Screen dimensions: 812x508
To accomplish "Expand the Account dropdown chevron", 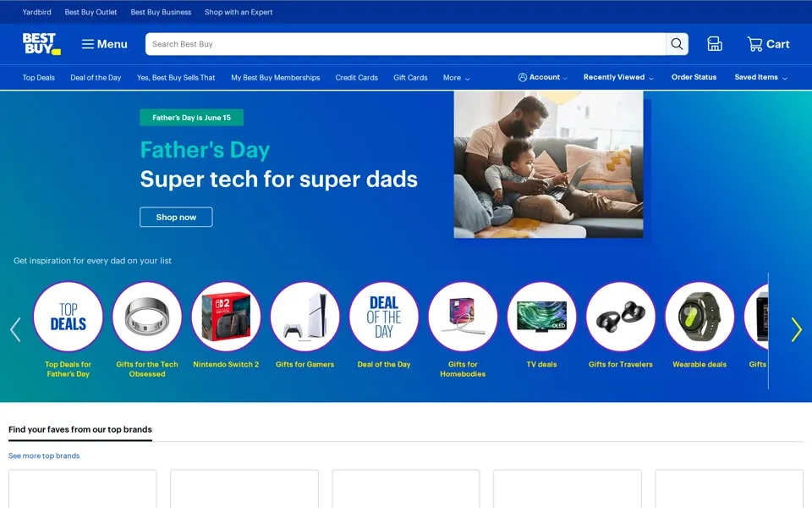I will pyautogui.click(x=565, y=78).
